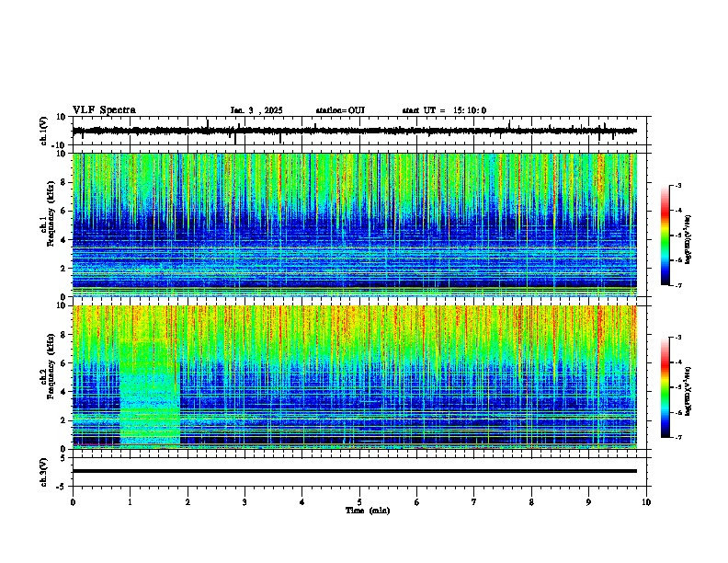
Task: Click time-axis tick label "5"
Action: (x=359, y=502)
